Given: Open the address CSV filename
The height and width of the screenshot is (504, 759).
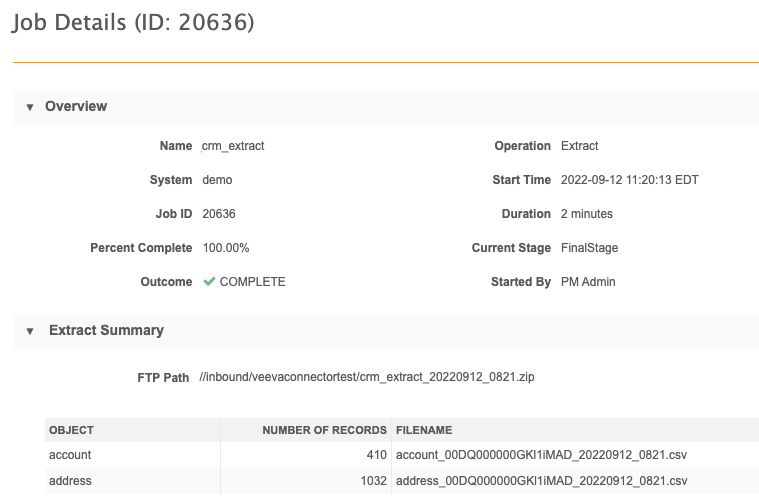Looking at the screenshot, I should click(x=541, y=481).
